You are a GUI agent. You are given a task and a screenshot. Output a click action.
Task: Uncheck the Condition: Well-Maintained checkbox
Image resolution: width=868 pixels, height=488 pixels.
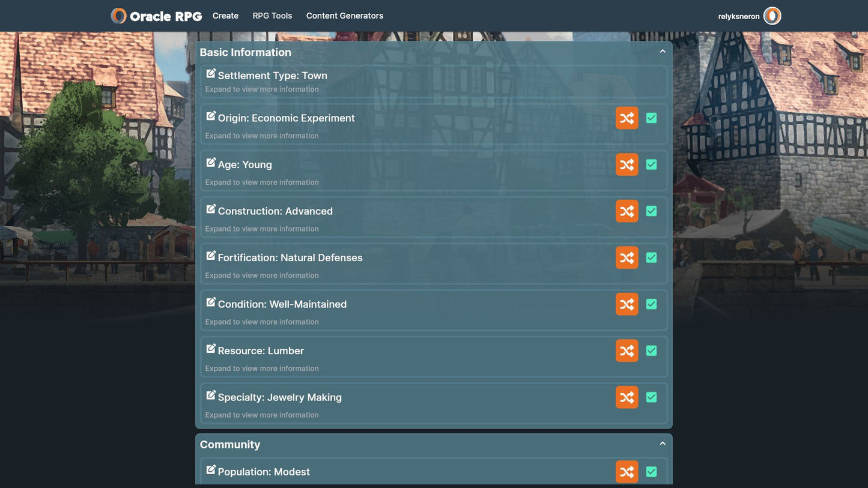click(651, 304)
